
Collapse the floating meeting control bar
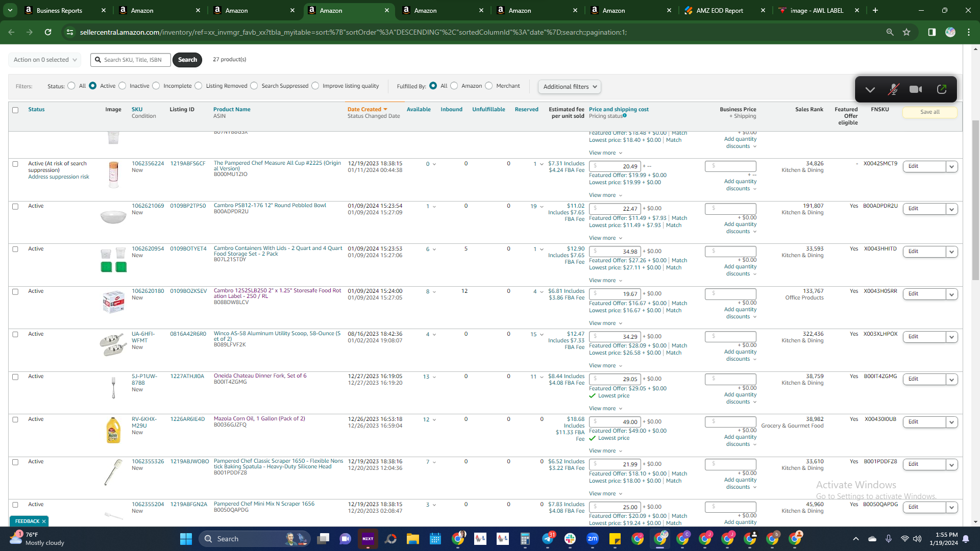[870, 90]
